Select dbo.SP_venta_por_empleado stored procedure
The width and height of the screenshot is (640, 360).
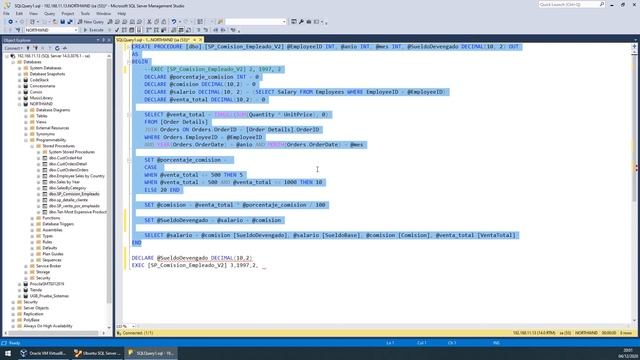pyautogui.click(x=74, y=206)
